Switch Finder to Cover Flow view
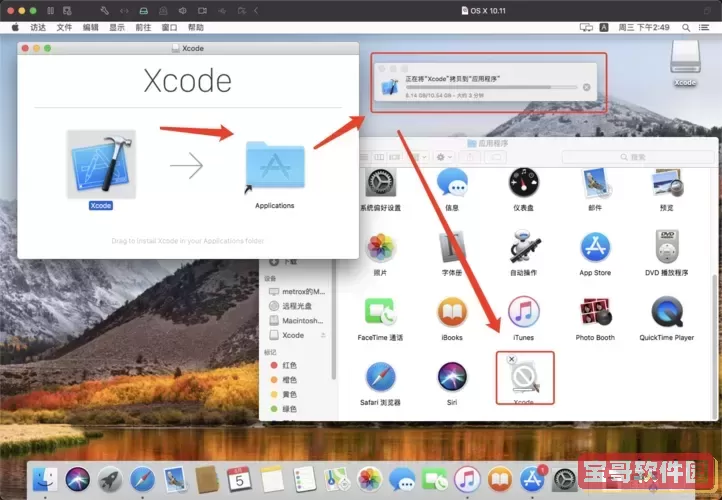 [395, 157]
